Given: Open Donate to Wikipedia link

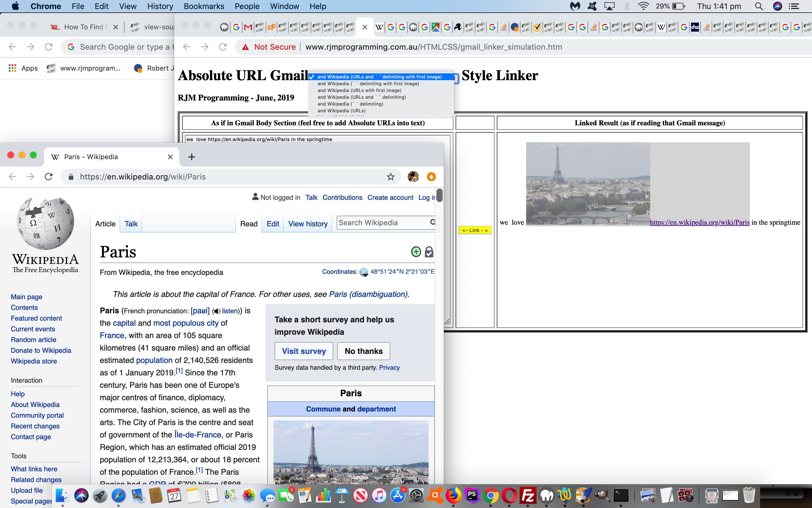Looking at the screenshot, I should [41, 351].
